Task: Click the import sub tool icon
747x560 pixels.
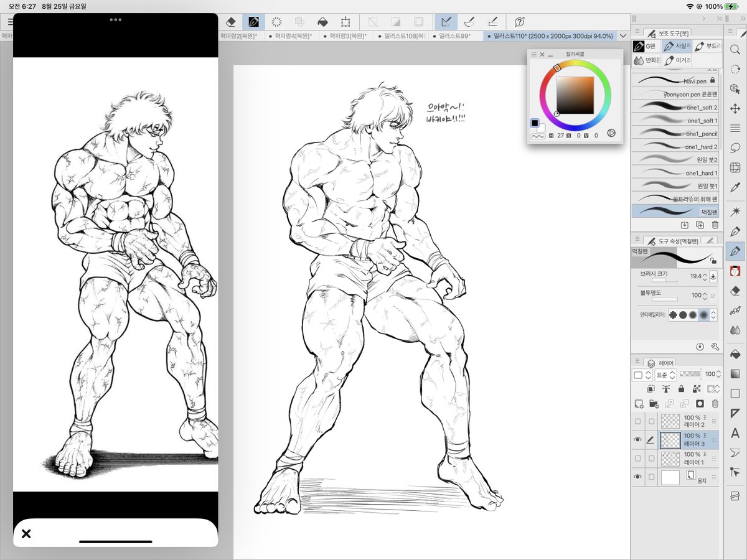Action: (x=685, y=225)
